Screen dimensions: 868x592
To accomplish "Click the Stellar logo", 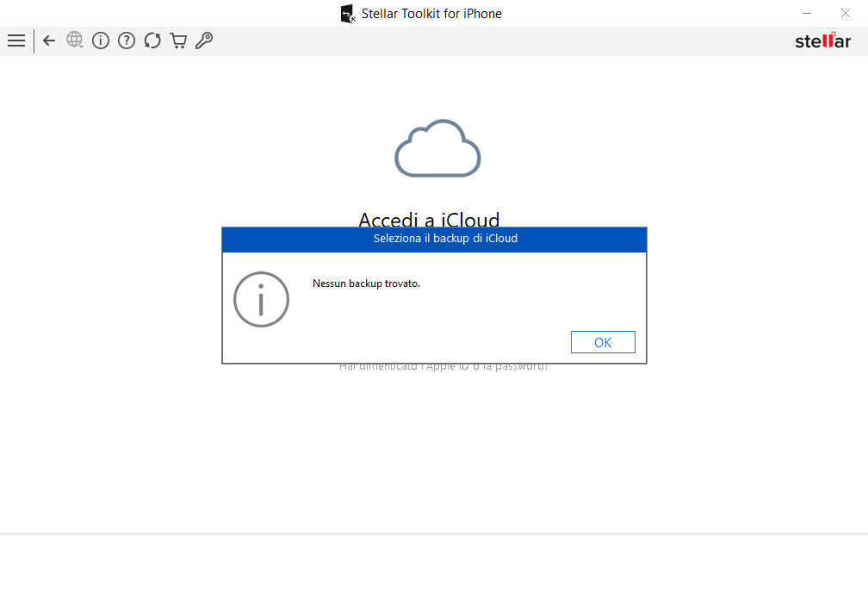I will (x=822, y=41).
